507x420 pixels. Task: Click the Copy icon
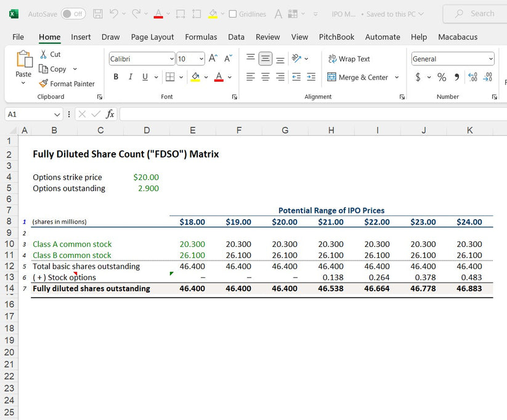pyautogui.click(x=44, y=68)
